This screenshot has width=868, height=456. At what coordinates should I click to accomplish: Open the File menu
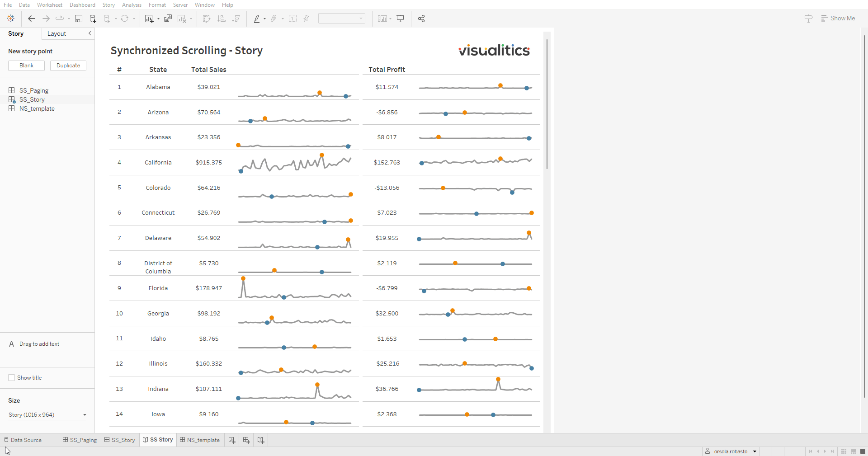pyautogui.click(x=8, y=5)
